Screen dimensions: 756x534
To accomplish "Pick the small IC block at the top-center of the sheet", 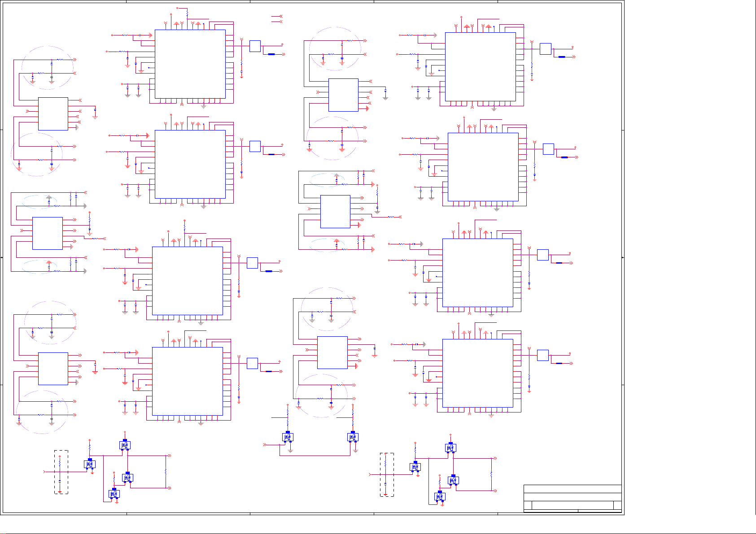I will click(x=343, y=95).
